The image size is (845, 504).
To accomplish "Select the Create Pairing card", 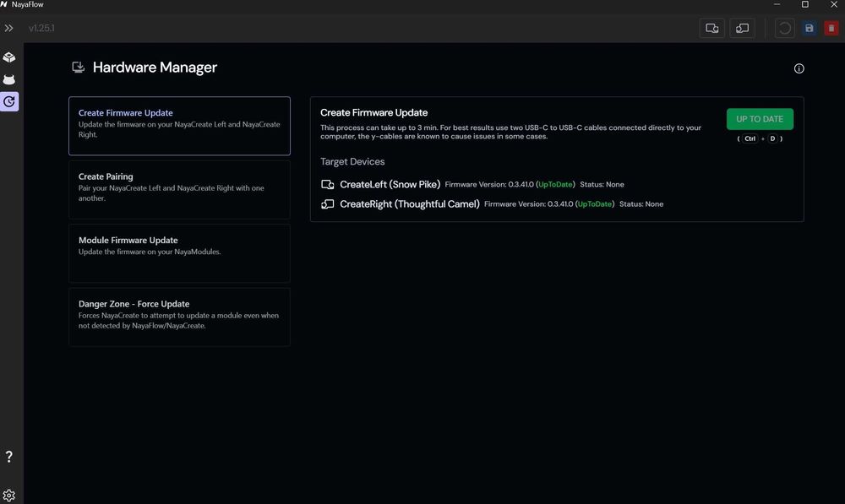I will pos(179,190).
